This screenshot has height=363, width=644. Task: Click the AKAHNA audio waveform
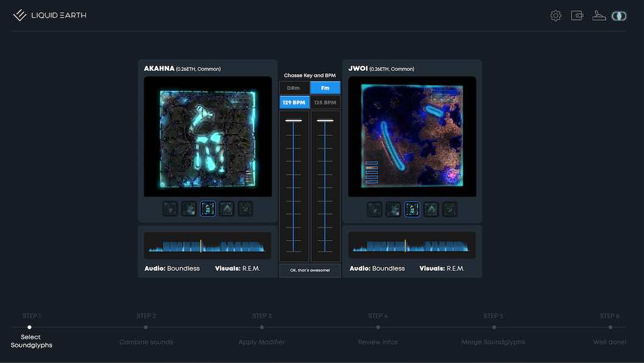208,245
